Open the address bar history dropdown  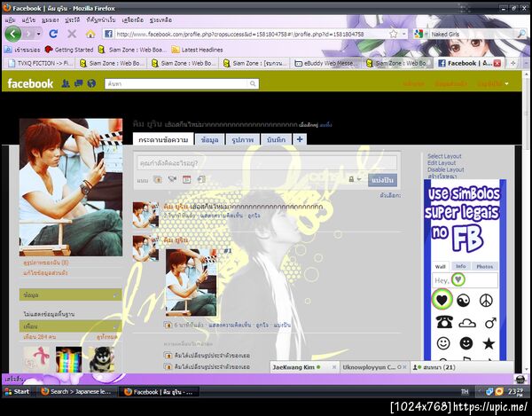[403, 34]
